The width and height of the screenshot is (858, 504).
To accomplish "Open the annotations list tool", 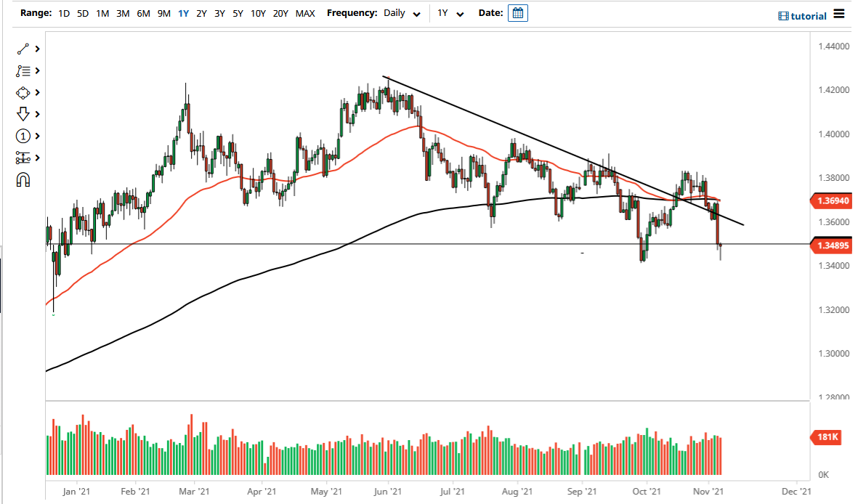I will [x=21, y=70].
